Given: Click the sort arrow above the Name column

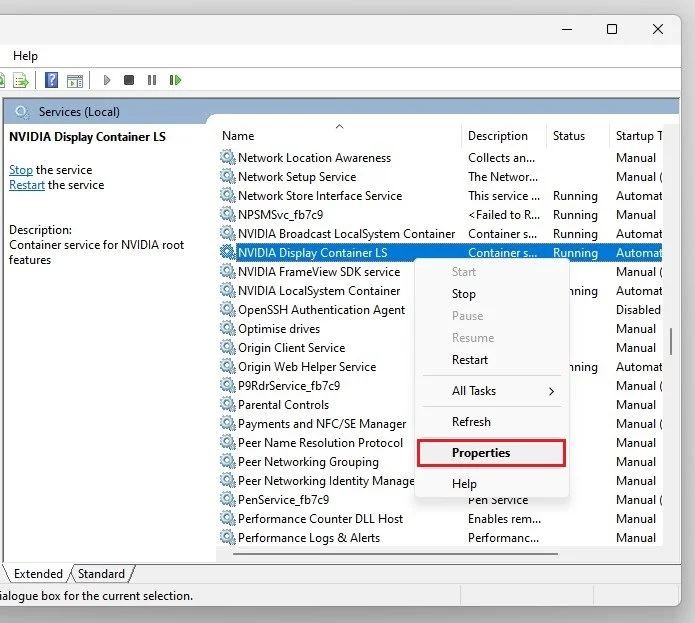Looking at the screenshot, I should (340, 127).
